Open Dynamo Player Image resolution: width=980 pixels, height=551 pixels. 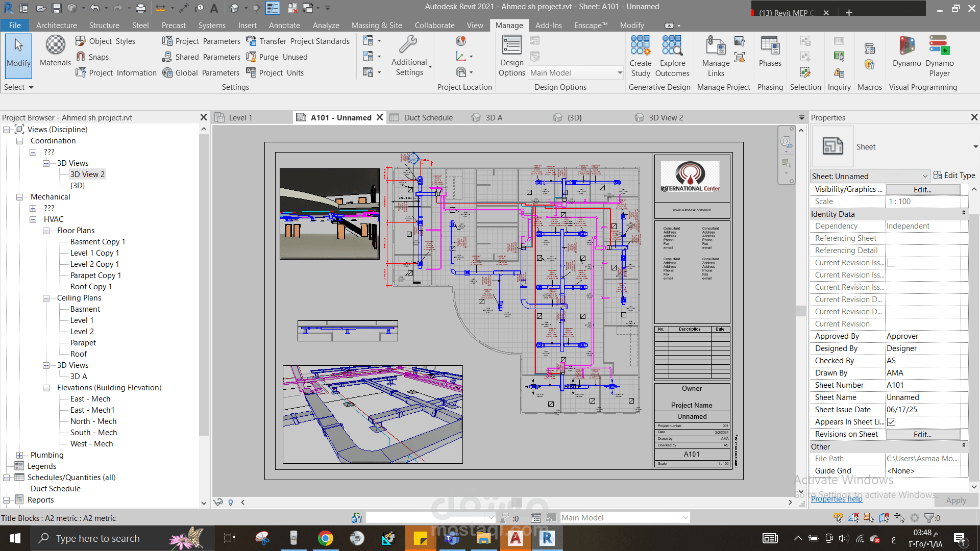[939, 56]
